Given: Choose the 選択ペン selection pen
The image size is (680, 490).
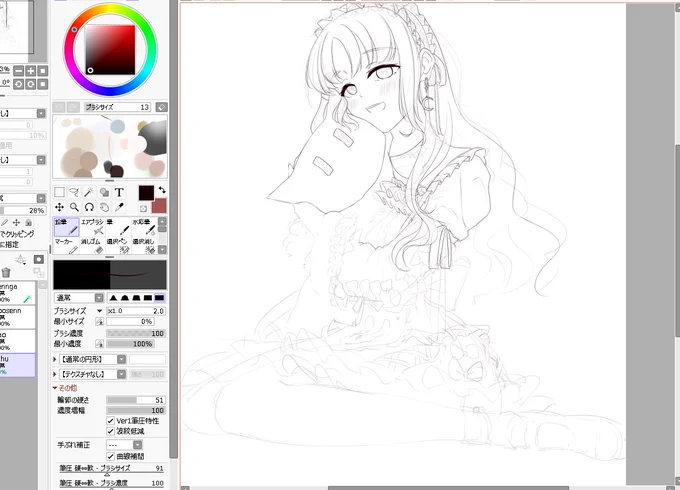Looking at the screenshot, I should pos(118,245).
